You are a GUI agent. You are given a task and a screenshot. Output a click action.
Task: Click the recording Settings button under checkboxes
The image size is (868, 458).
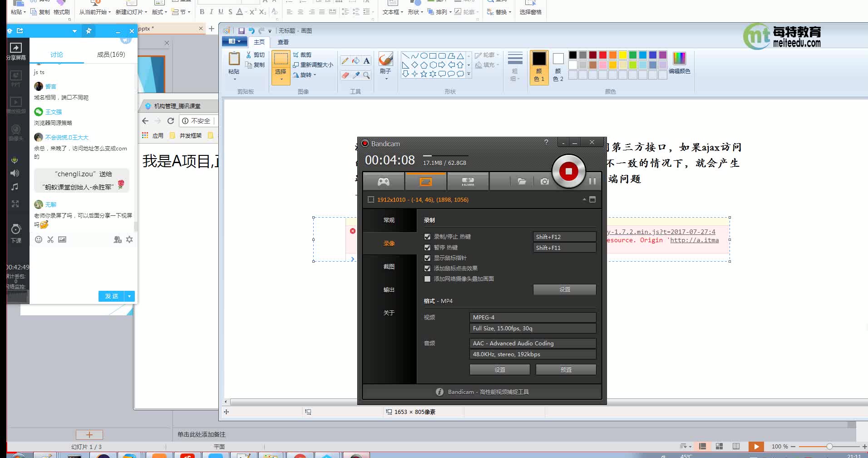coord(564,289)
